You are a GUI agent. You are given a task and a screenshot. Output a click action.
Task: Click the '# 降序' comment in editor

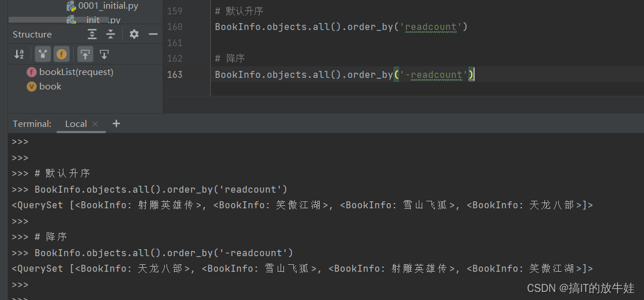tap(230, 58)
